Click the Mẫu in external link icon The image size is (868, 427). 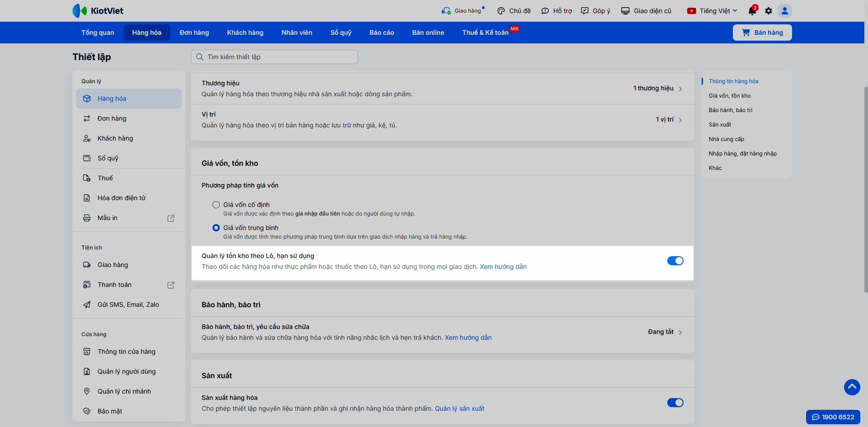[171, 218]
